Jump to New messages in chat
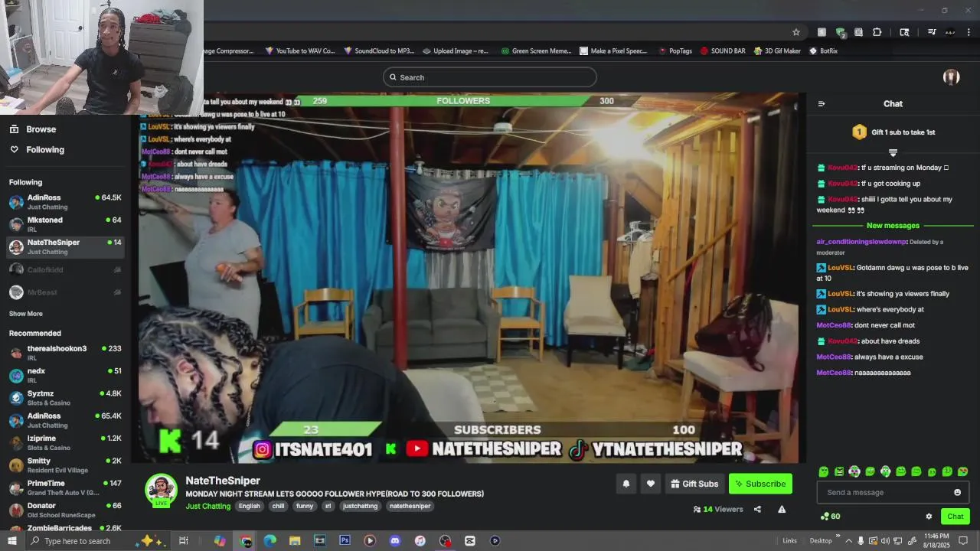The image size is (980, 551). [893, 226]
